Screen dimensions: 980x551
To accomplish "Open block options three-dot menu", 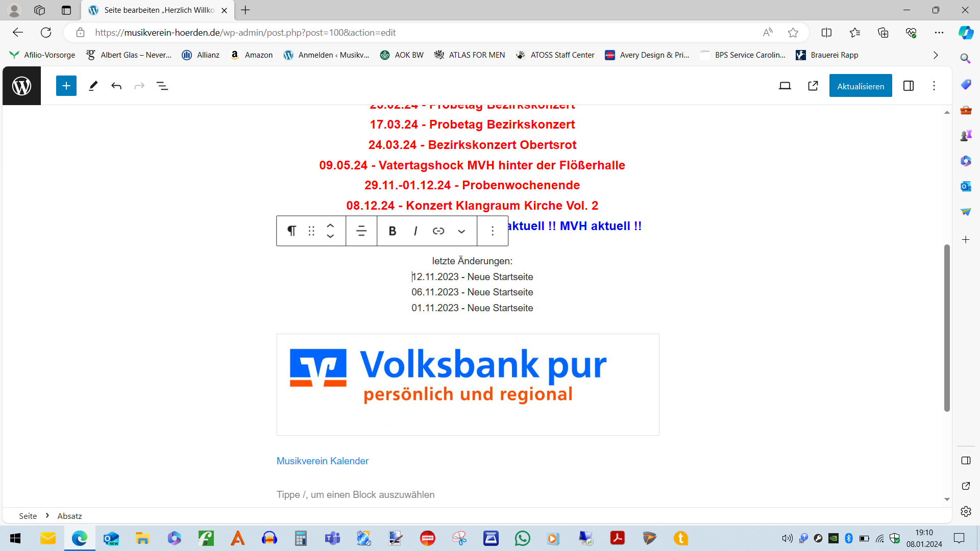I will click(x=493, y=231).
